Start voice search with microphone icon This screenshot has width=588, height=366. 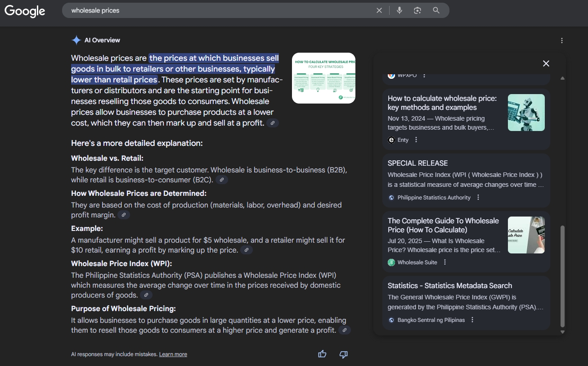399,10
